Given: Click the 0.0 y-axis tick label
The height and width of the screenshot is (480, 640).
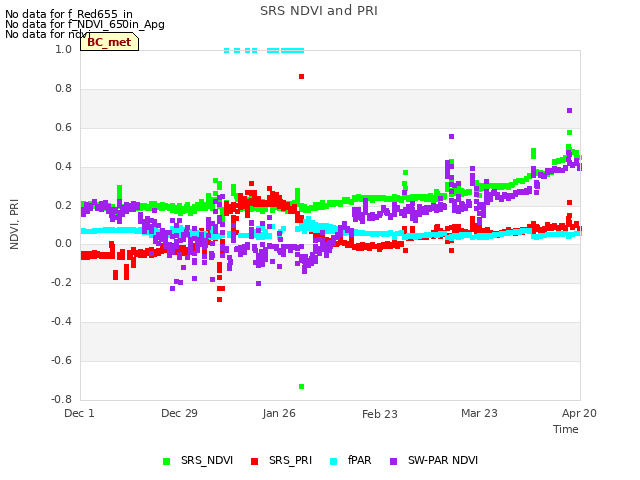Looking at the screenshot, I should click(x=63, y=244).
